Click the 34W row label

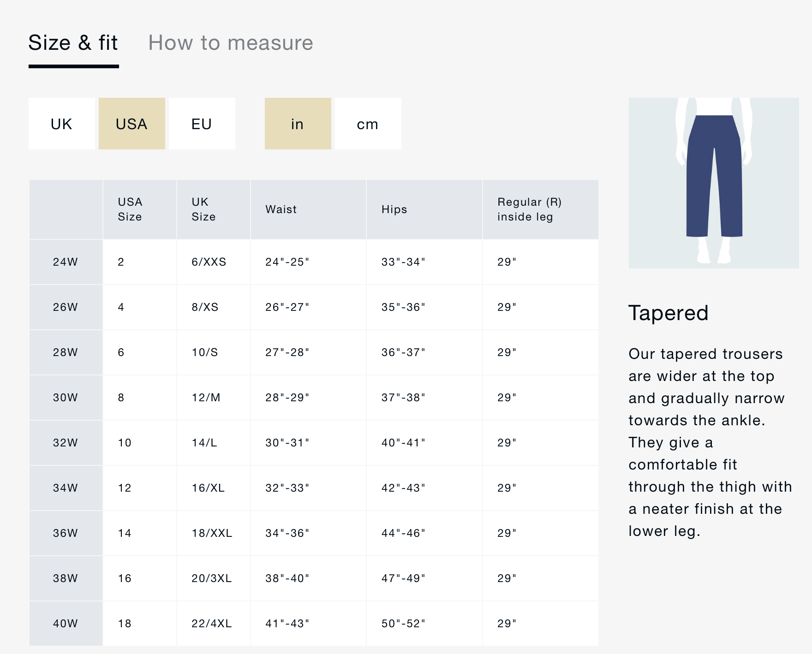(x=66, y=488)
